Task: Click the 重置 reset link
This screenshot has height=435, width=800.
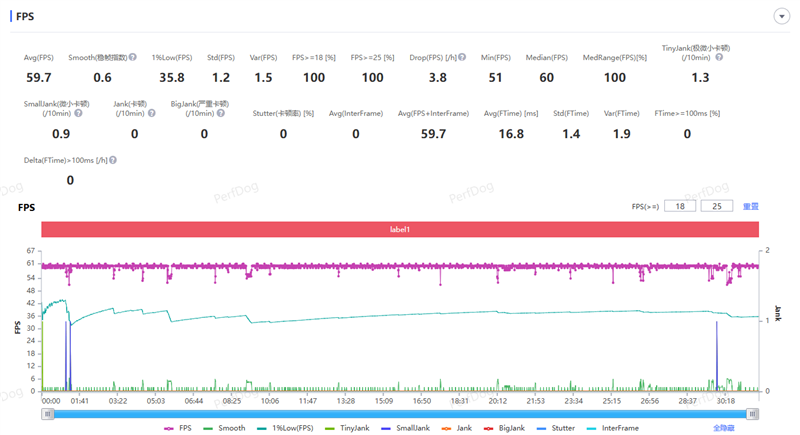Action: (750, 206)
